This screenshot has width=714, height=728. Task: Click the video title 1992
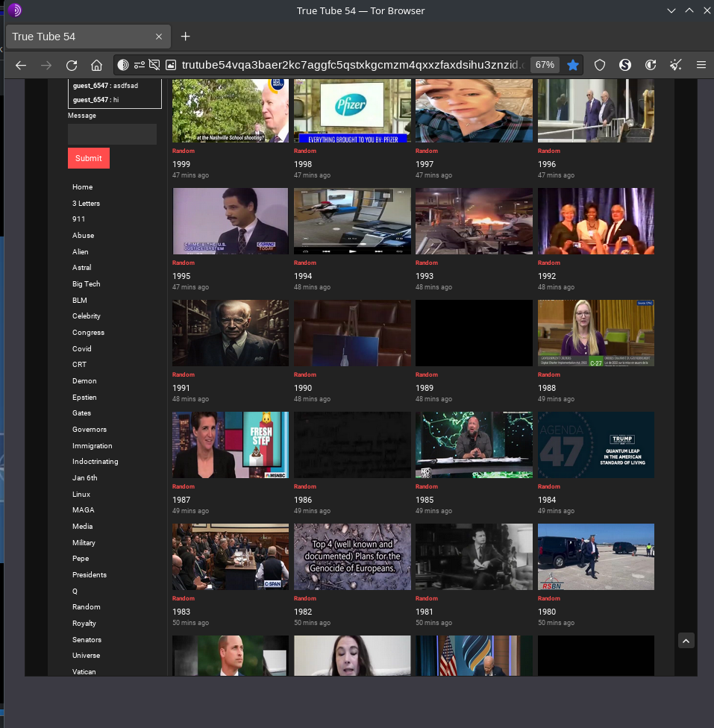547,276
